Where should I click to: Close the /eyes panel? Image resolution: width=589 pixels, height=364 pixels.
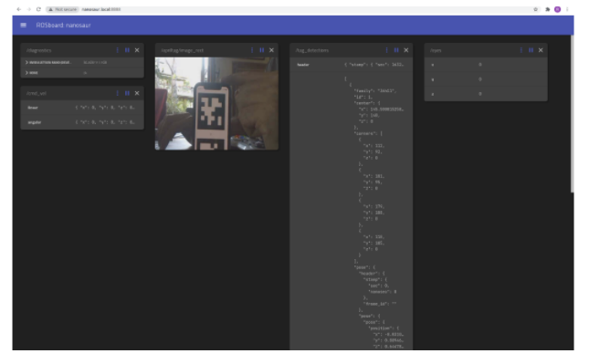coord(541,50)
